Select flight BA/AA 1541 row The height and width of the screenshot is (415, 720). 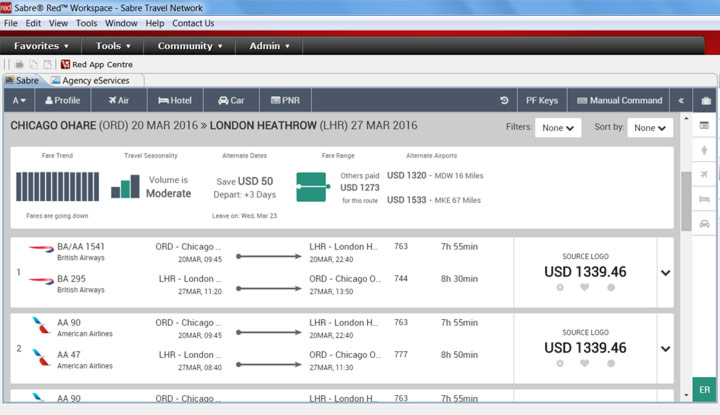click(x=262, y=252)
